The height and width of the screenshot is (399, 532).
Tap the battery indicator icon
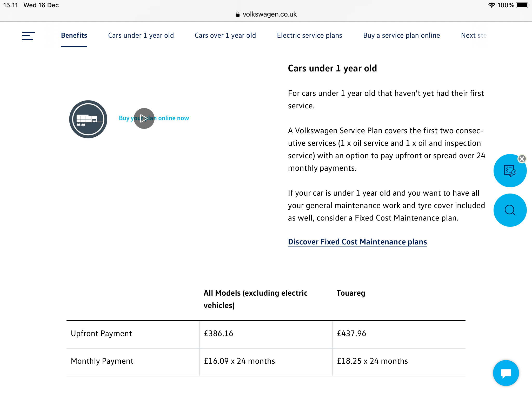click(522, 5)
